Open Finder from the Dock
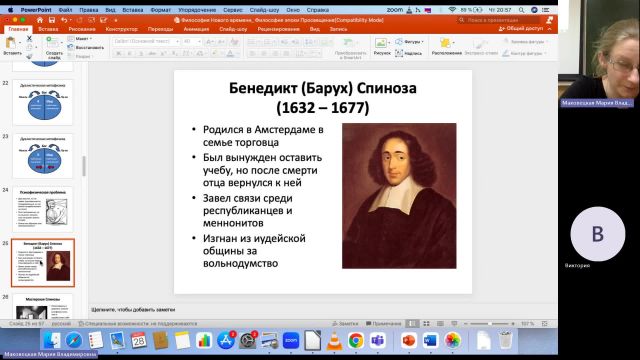Viewport: 640px width, 360px height. [52, 340]
